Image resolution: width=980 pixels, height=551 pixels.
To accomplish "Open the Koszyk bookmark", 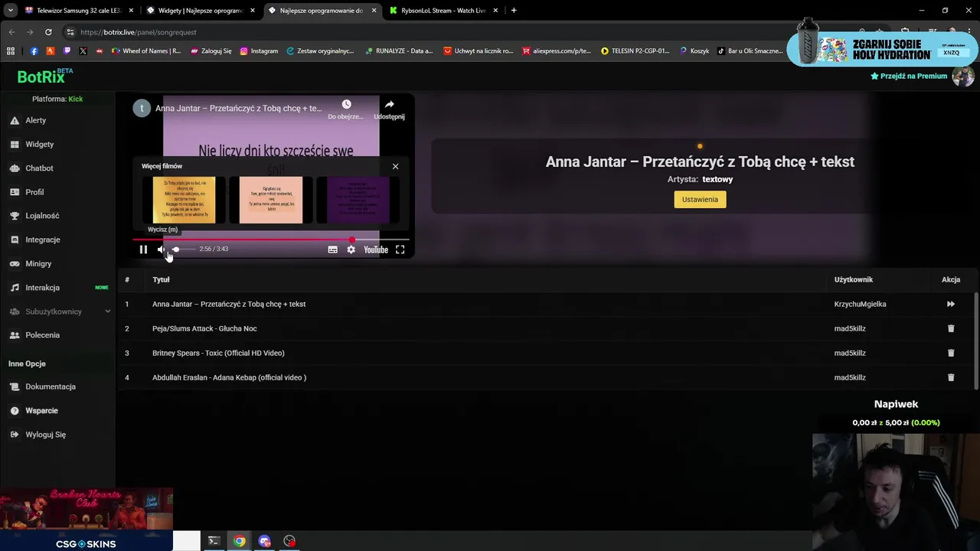I will 694,51.
